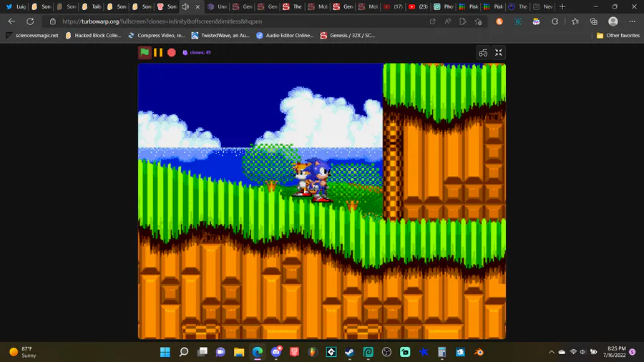The image size is (644, 362).
Task: Open the Hacked Block Colle... bookmark
Action: (x=93, y=35)
